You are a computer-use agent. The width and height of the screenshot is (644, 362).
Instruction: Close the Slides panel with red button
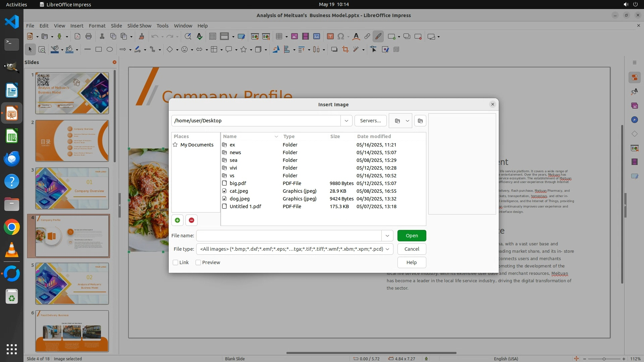pos(114,62)
